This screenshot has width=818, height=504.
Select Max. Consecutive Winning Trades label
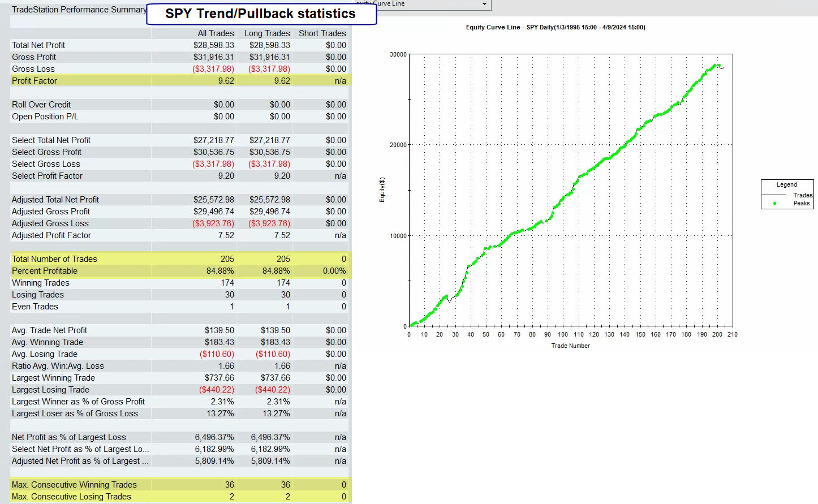coord(74,485)
